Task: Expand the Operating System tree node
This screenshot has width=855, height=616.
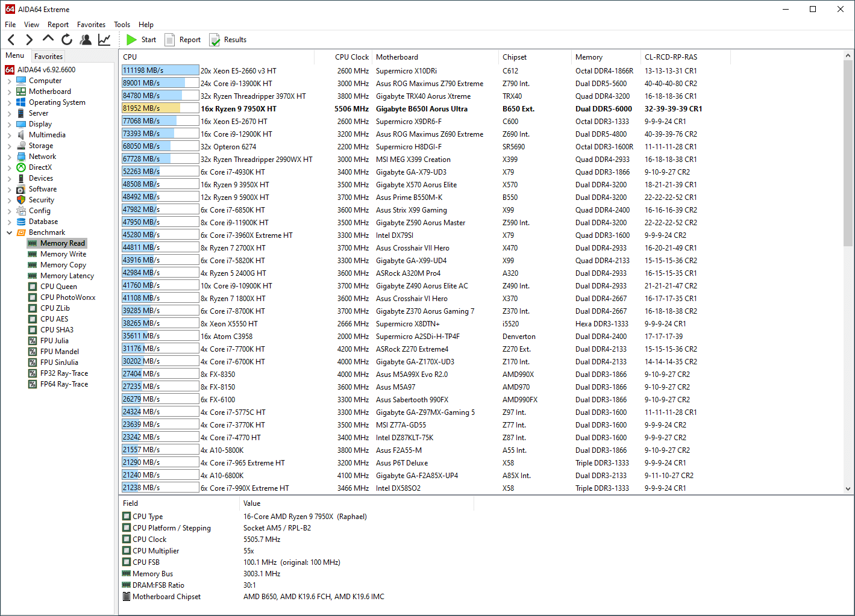Action: pos(9,102)
